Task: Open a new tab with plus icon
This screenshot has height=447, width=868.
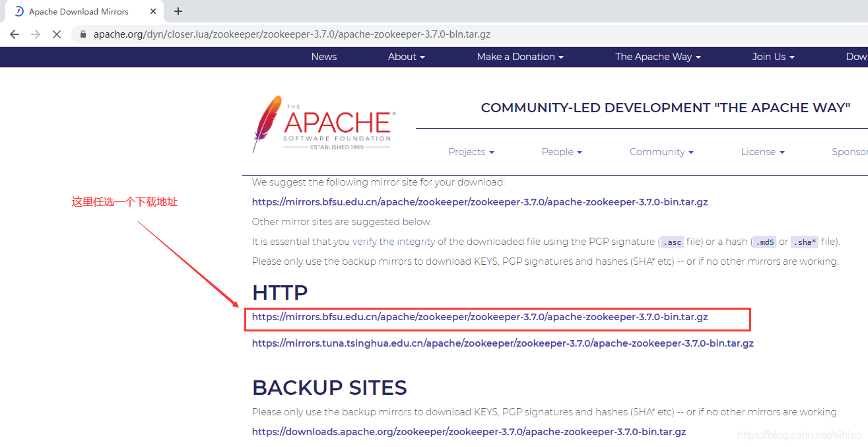Action: (x=178, y=11)
